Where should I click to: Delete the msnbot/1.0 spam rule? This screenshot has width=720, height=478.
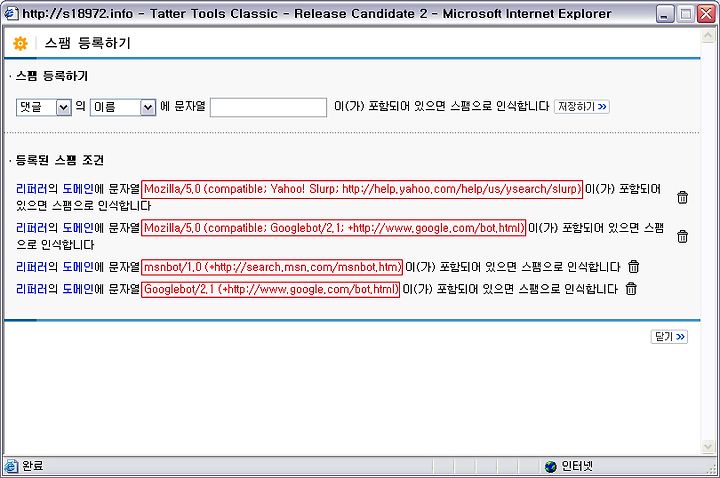click(634, 266)
